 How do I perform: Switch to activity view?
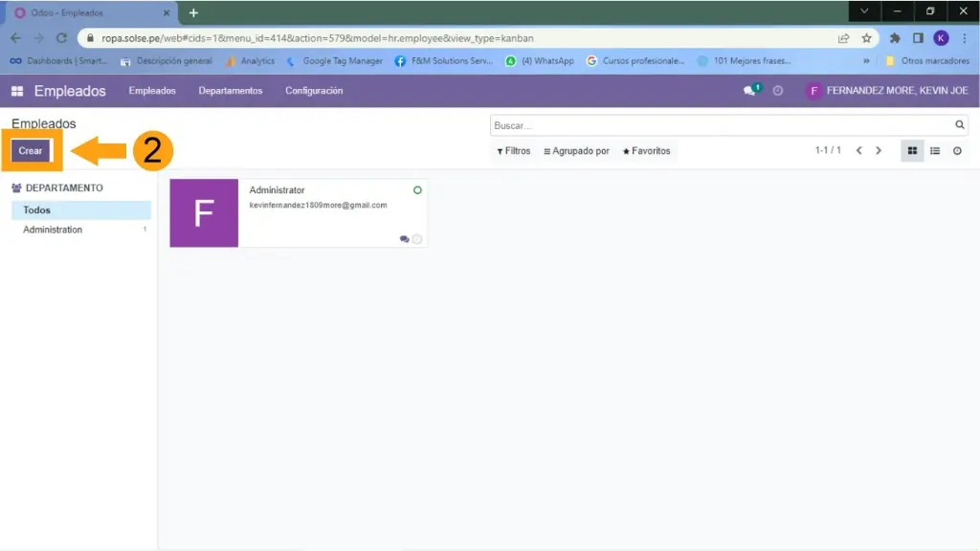tap(957, 151)
